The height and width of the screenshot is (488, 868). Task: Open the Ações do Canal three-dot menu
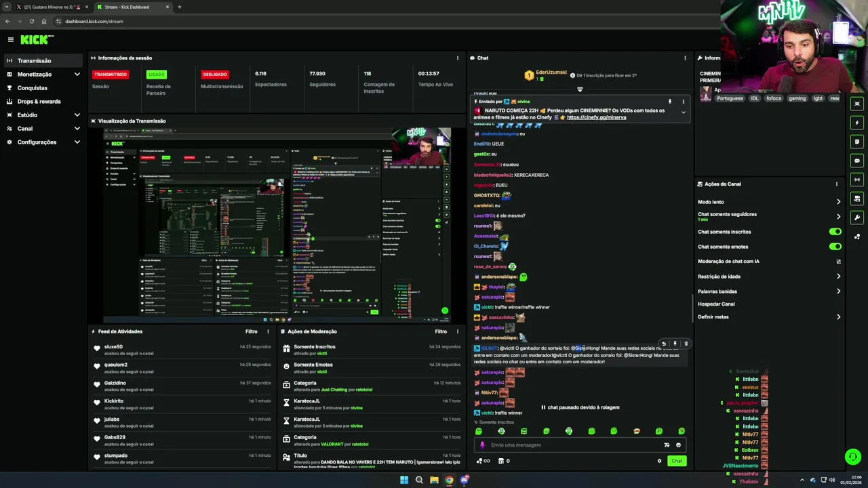[x=837, y=184]
